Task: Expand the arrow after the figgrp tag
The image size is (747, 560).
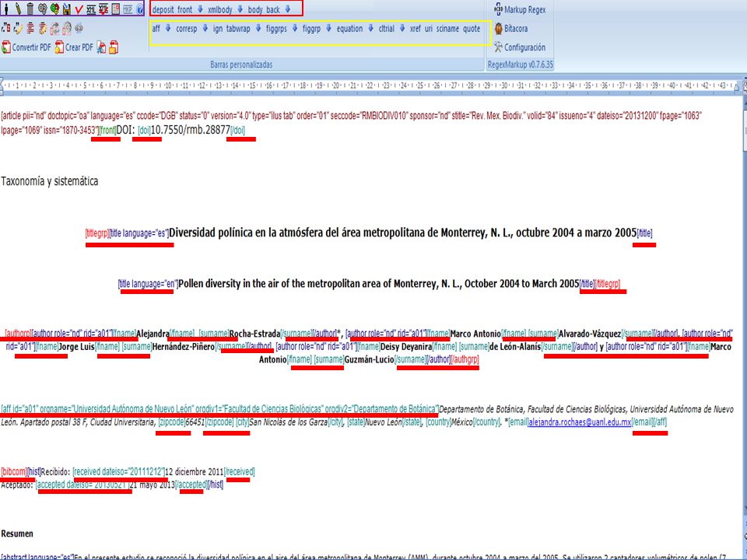Action: coord(328,29)
